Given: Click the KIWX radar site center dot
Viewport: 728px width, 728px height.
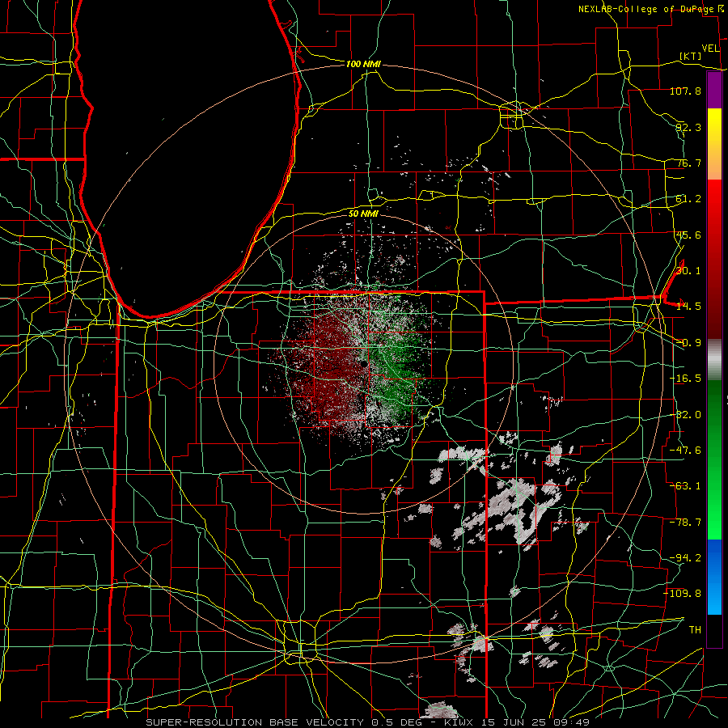Looking at the screenshot, I should (x=365, y=364).
